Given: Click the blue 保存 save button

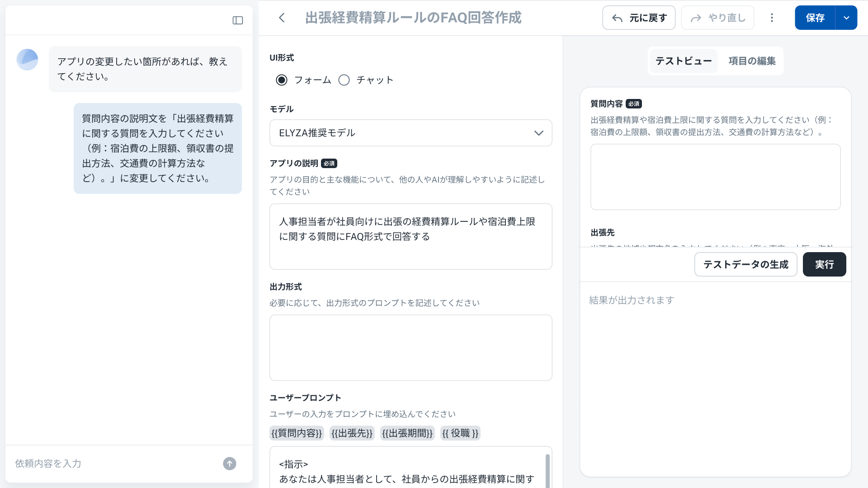Looking at the screenshot, I should 815,18.
